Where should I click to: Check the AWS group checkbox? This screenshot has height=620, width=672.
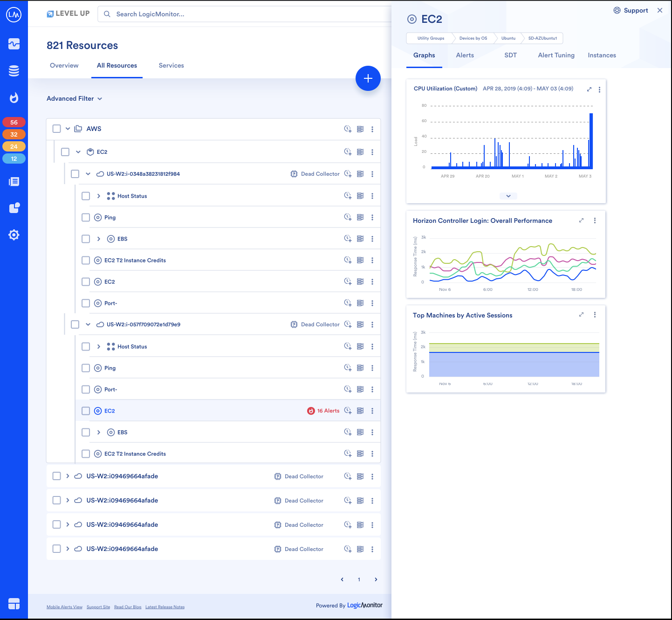[57, 129]
